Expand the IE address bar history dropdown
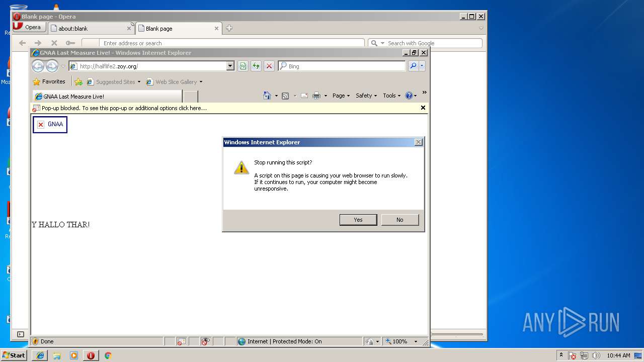This screenshot has height=362, width=644. point(230,66)
